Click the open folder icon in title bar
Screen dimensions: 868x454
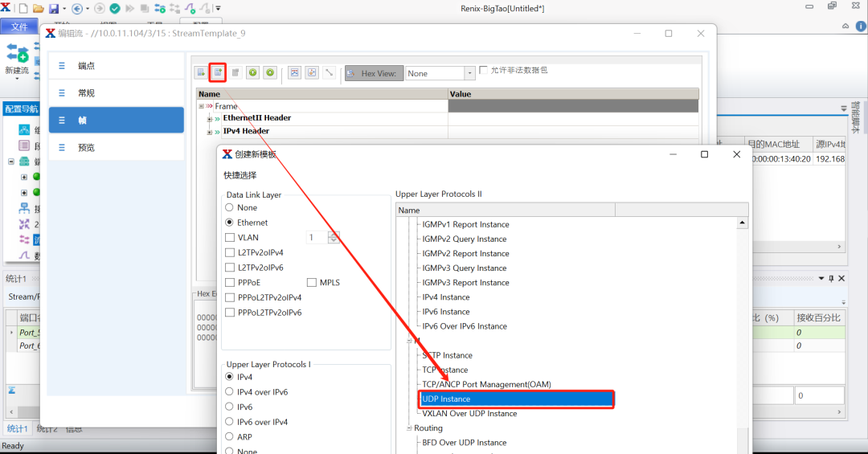(x=38, y=9)
